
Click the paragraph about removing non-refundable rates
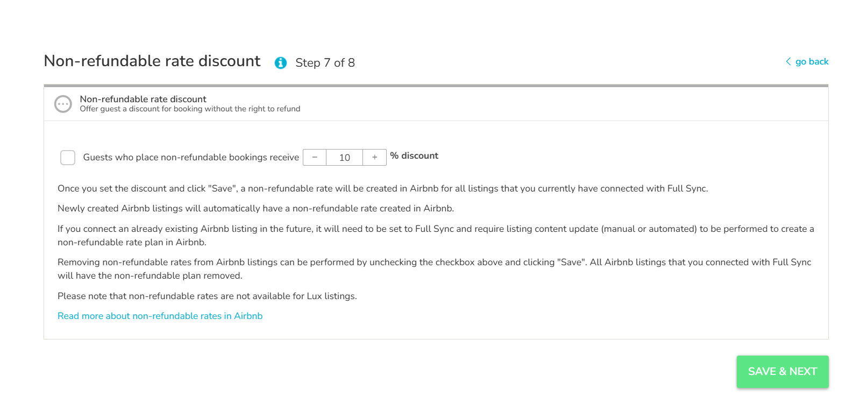pyautogui.click(x=435, y=269)
